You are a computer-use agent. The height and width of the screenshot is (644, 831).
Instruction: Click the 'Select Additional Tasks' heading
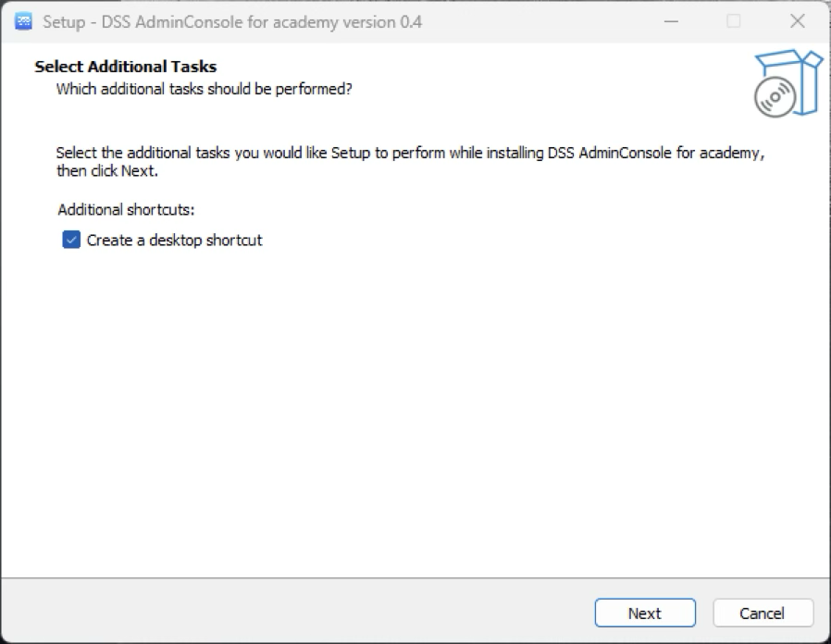pos(125,67)
